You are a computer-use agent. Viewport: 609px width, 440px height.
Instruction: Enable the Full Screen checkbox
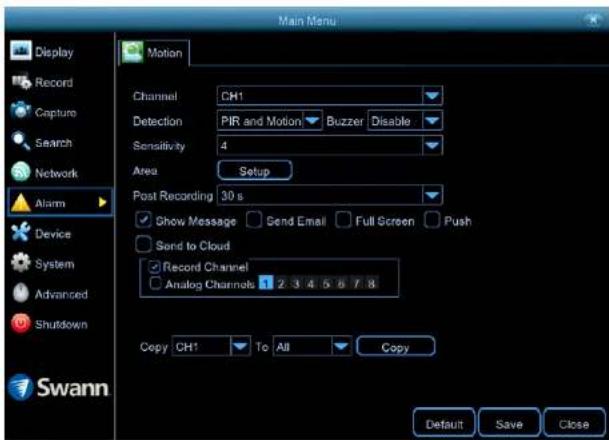[x=343, y=220]
